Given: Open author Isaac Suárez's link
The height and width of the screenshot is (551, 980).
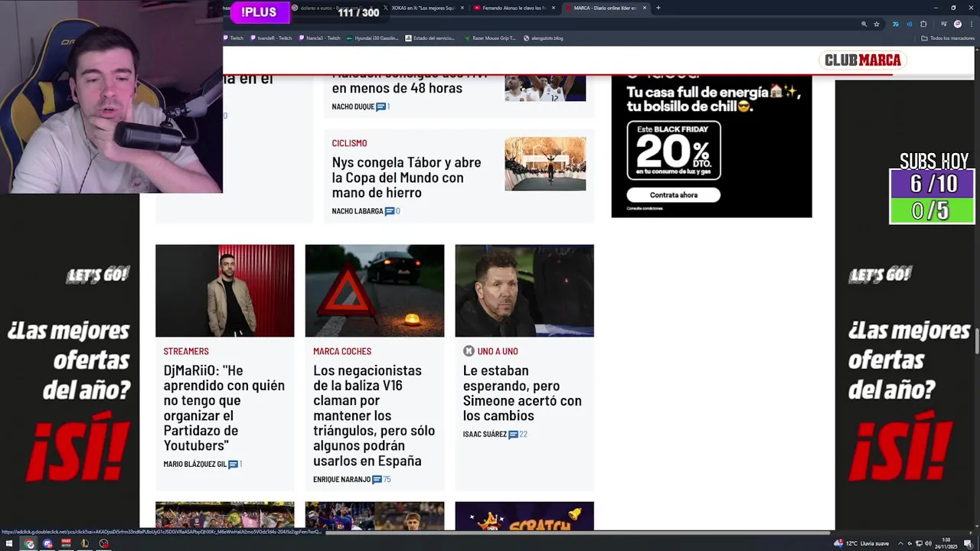Looking at the screenshot, I should coord(485,435).
